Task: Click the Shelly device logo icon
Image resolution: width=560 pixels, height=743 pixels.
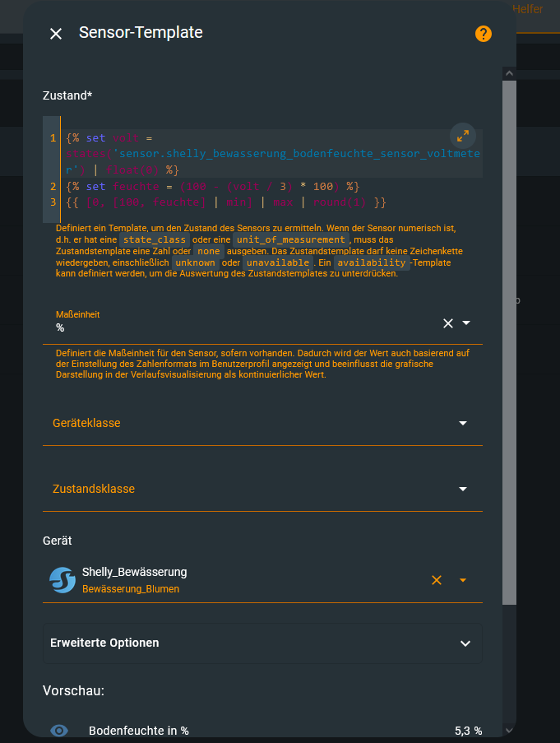Action: click(x=62, y=580)
